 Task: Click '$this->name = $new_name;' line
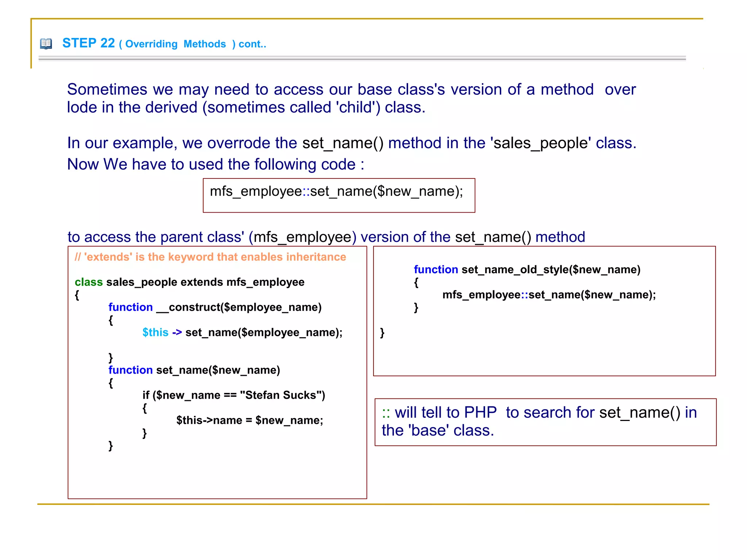coord(249,420)
